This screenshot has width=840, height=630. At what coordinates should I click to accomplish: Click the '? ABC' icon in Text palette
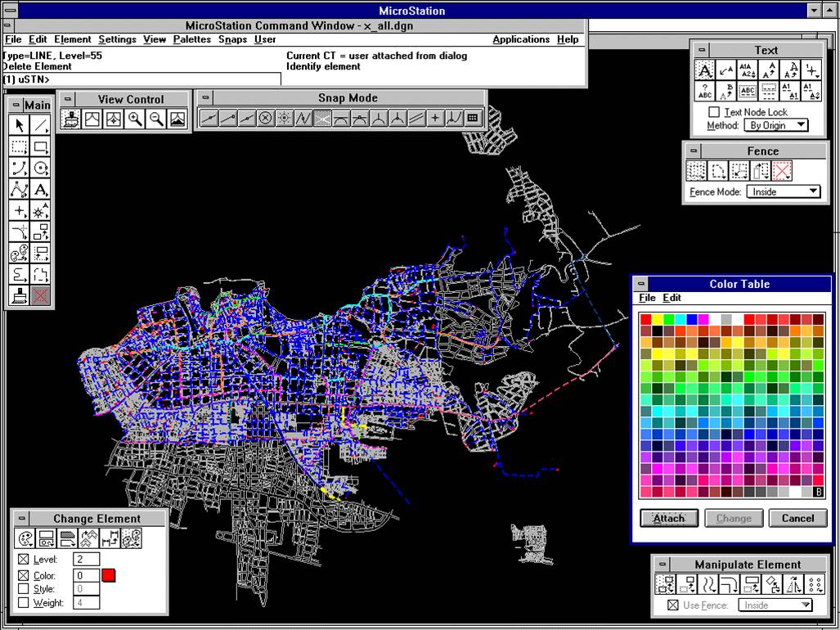click(705, 91)
